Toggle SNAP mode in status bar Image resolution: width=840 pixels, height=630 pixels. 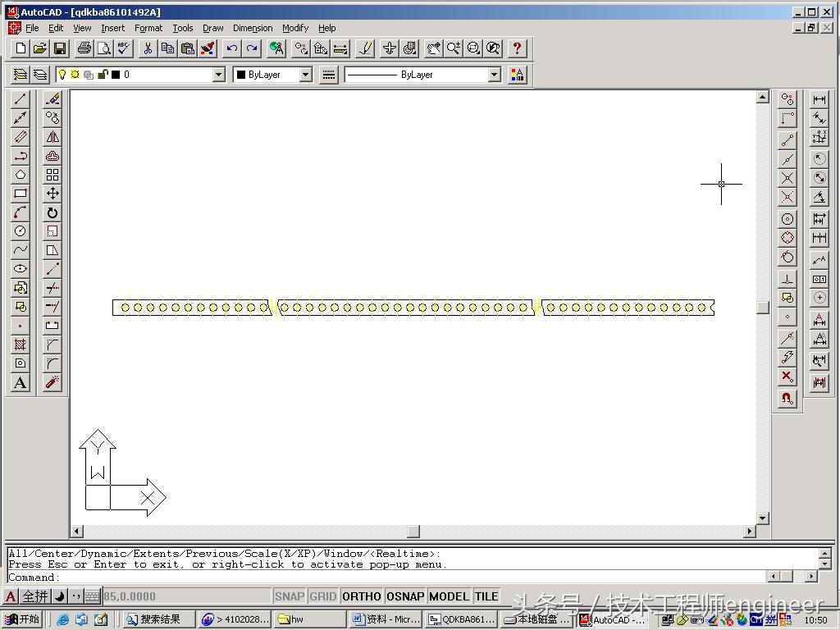(x=289, y=596)
